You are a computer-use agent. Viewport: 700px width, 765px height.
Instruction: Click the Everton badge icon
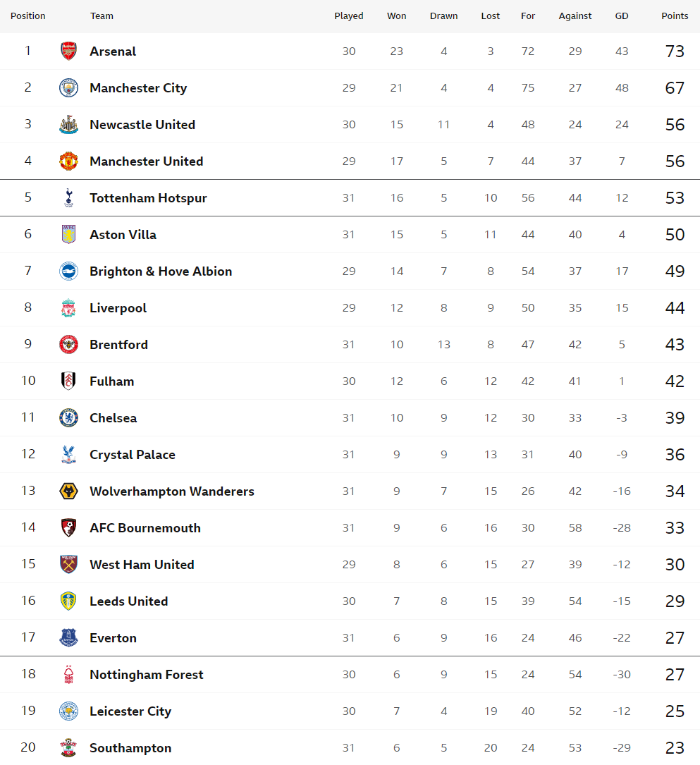pos(68,637)
